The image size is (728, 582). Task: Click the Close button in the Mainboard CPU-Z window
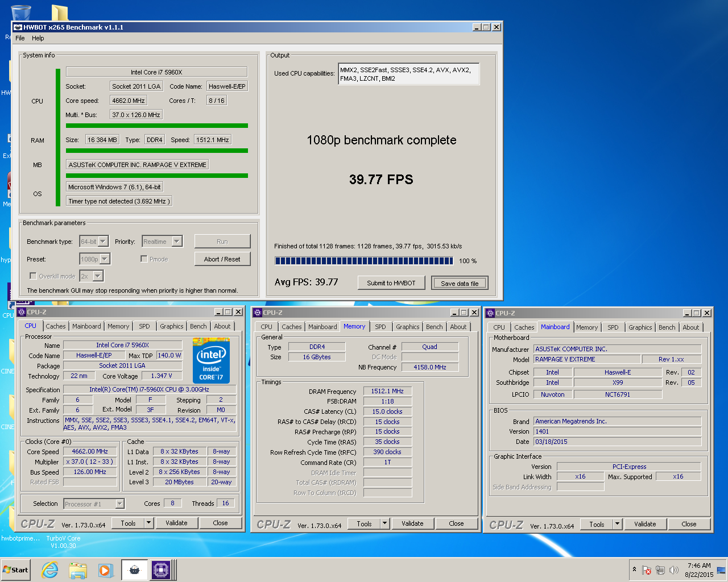(689, 524)
